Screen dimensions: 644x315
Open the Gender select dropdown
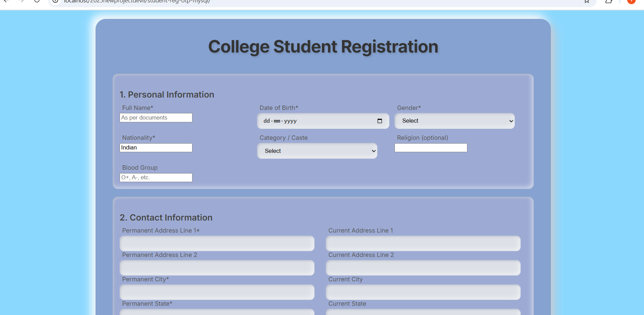454,121
